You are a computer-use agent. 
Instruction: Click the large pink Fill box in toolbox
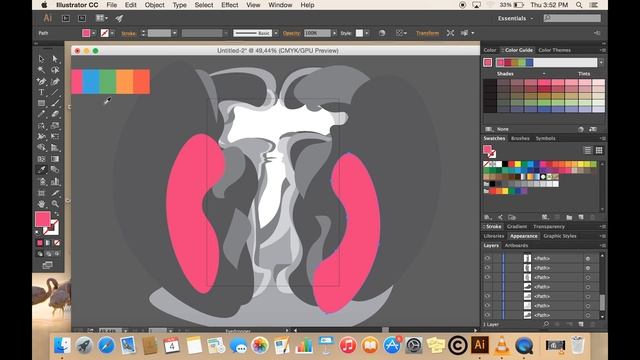42,219
